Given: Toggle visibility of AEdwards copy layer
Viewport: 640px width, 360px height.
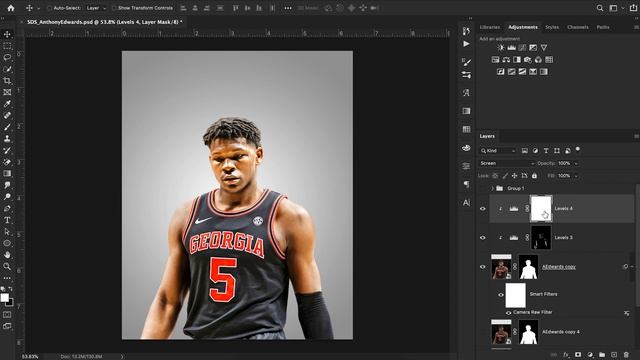Looking at the screenshot, I should click(482, 267).
